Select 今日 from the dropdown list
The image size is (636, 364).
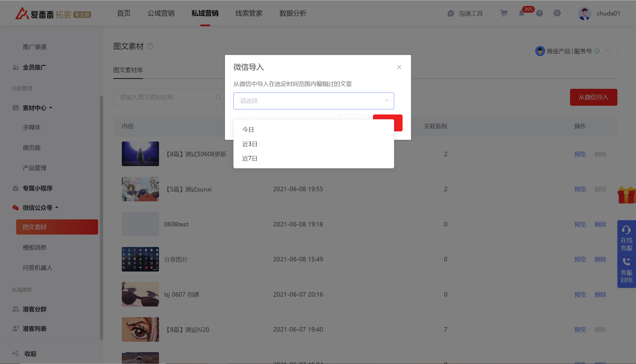(x=313, y=130)
